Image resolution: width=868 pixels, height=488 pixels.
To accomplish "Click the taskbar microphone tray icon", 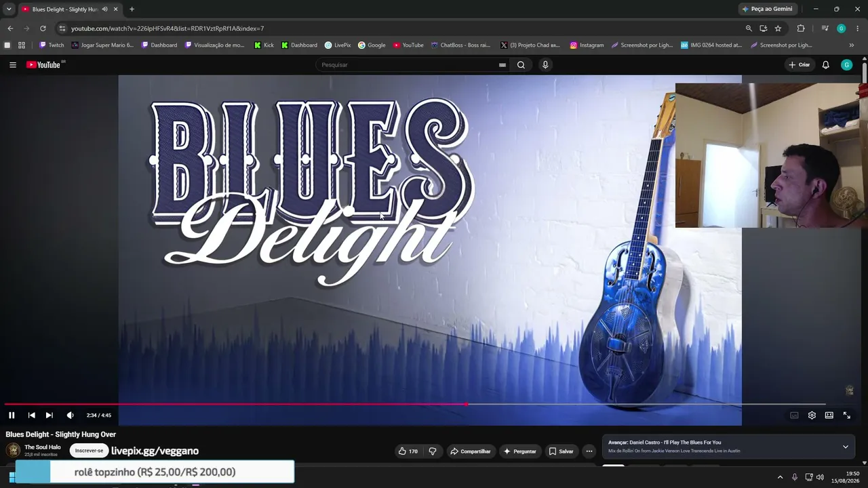I will 795,477.
